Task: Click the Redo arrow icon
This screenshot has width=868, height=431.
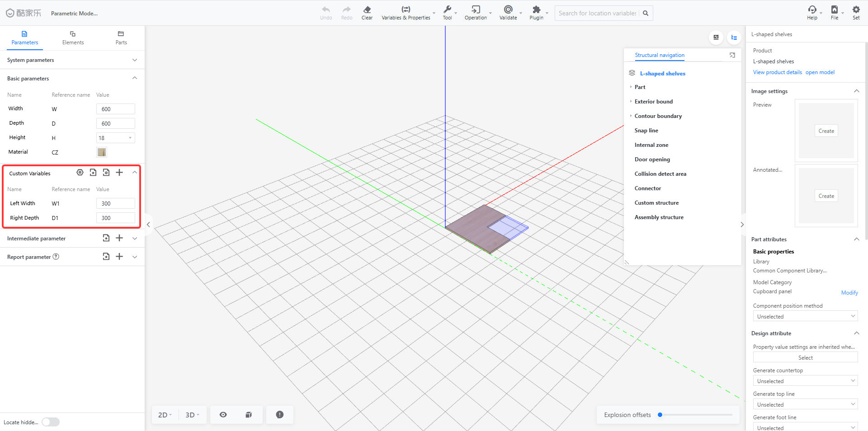Action: click(347, 9)
